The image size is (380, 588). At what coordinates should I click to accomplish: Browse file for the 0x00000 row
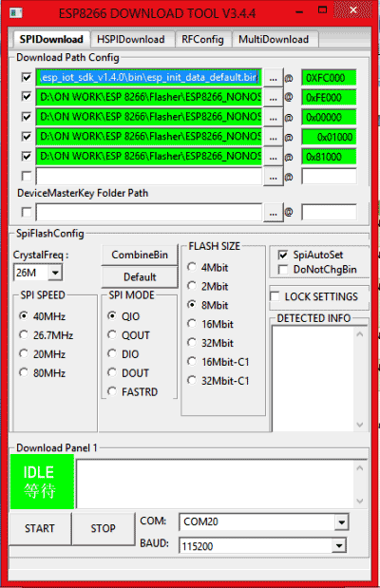tap(273, 118)
